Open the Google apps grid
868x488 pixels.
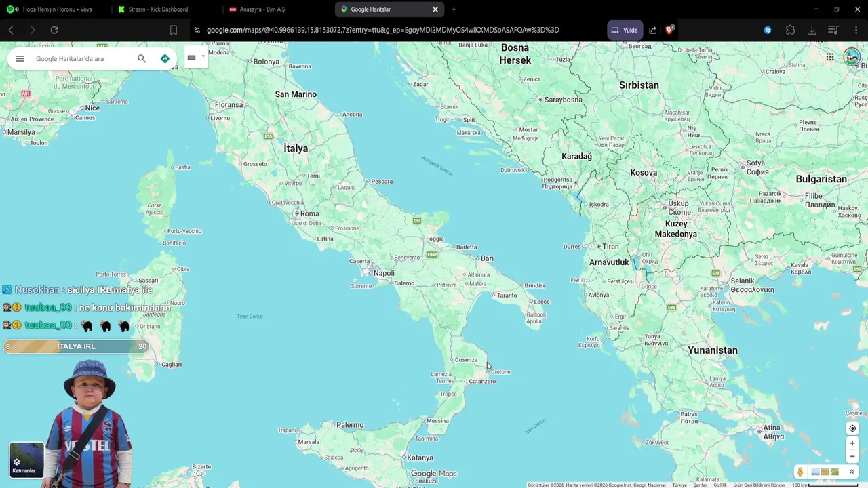pos(830,57)
